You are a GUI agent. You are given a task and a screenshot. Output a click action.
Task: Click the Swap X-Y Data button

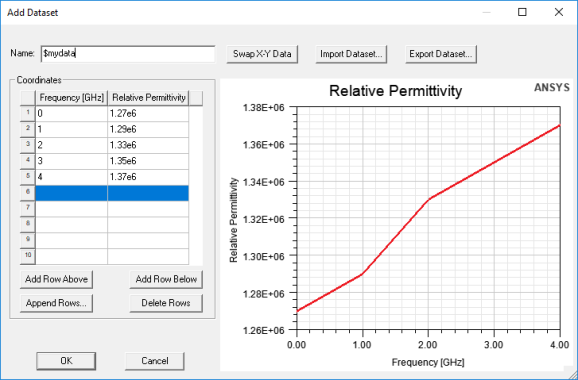coord(262,54)
